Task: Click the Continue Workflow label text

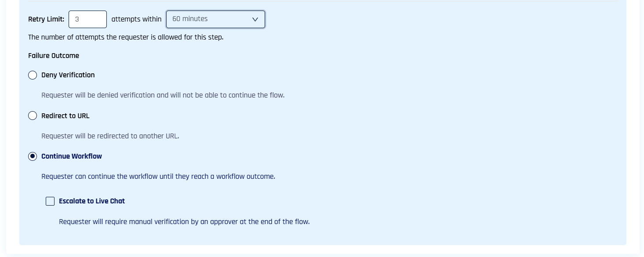Action: pyautogui.click(x=71, y=156)
